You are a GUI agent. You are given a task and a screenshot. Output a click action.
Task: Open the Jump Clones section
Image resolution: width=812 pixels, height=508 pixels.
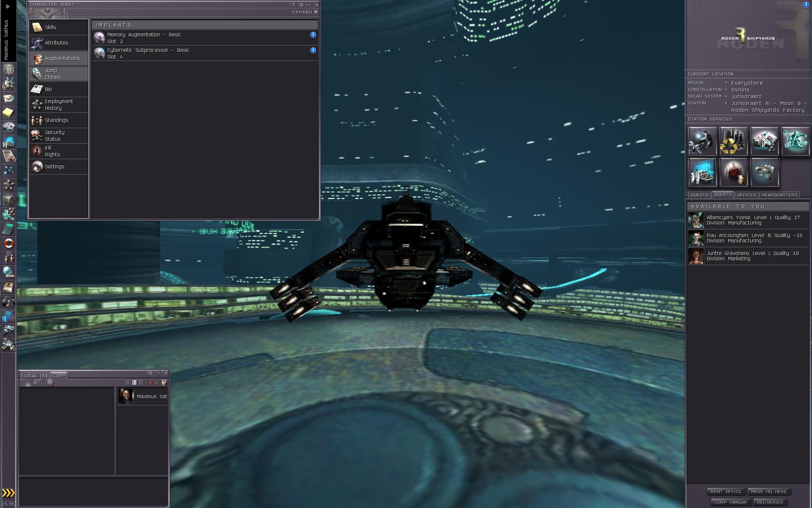point(58,74)
